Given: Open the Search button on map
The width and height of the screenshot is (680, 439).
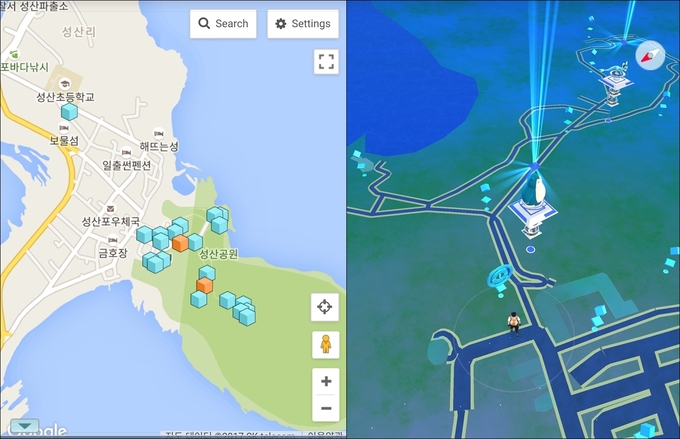Looking at the screenshot, I should click(223, 23).
